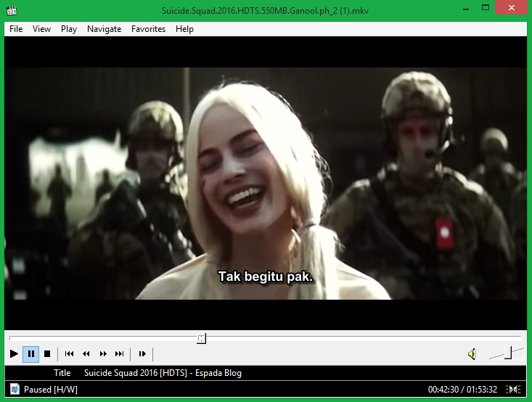532x402 pixels.
Task: Close the media player window
Action: (x=512, y=7)
